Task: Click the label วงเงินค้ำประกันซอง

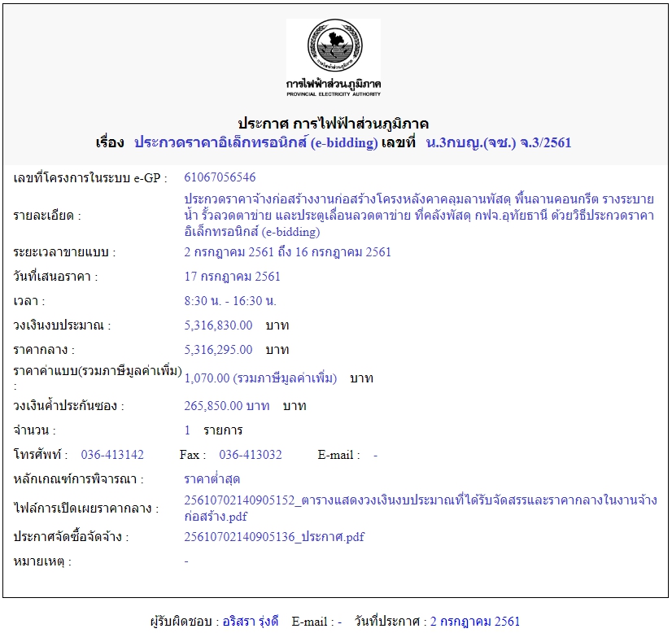Action: [68, 405]
